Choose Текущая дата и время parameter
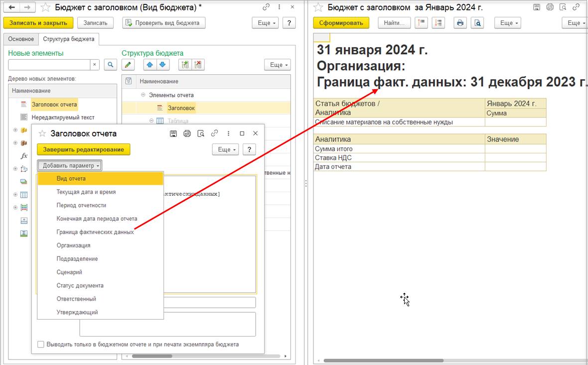 coord(101,192)
